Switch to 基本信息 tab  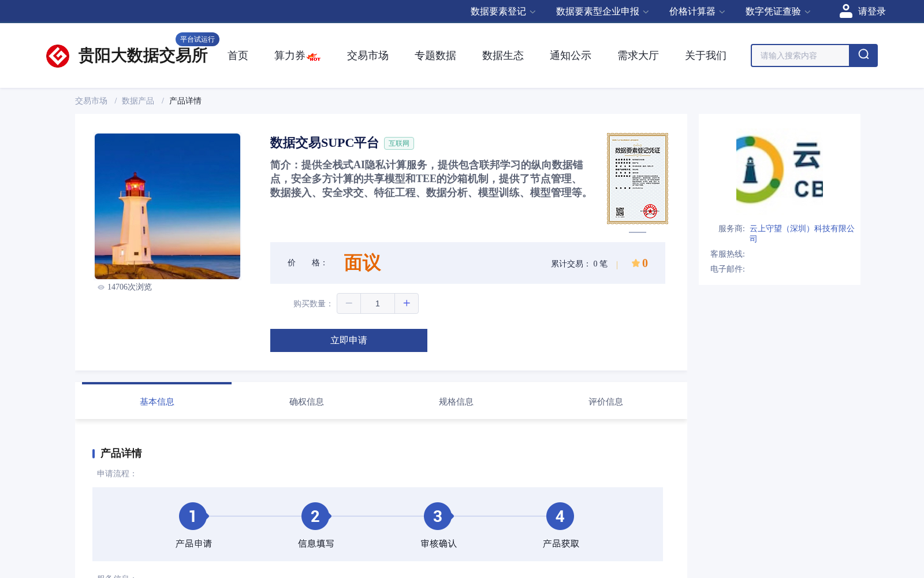tap(157, 402)
